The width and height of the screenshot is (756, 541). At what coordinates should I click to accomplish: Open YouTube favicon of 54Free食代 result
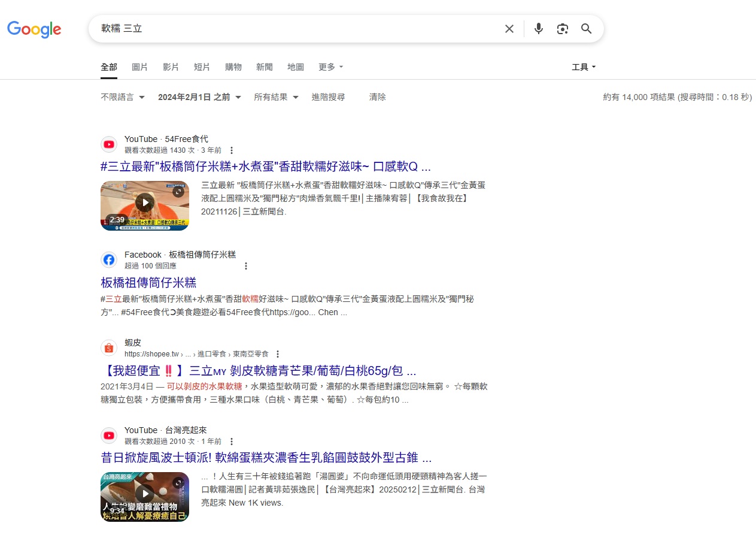(109, 144)
